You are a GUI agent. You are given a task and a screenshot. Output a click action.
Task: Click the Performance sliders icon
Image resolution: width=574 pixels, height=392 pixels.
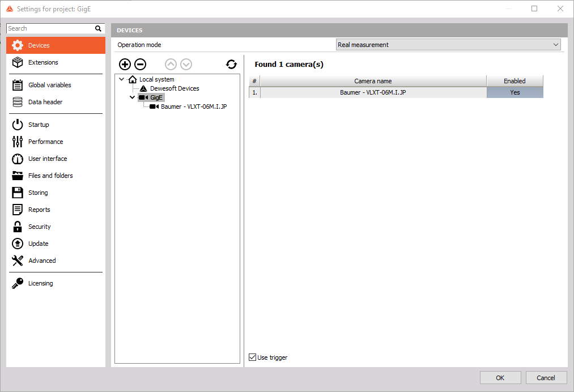click(x=18, y=142)
